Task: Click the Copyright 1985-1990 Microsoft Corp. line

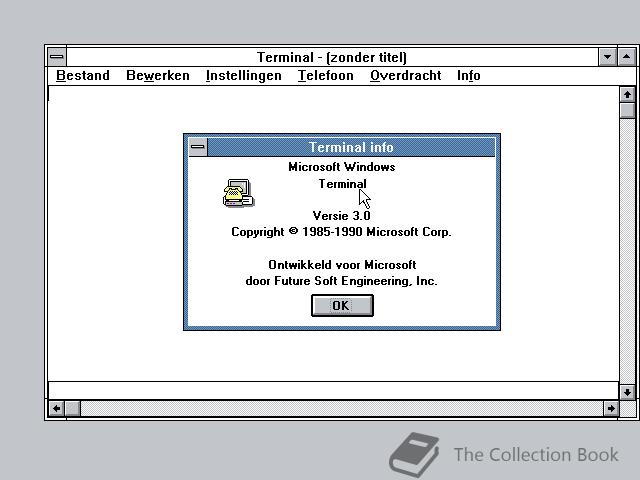Action: point(341,232)
